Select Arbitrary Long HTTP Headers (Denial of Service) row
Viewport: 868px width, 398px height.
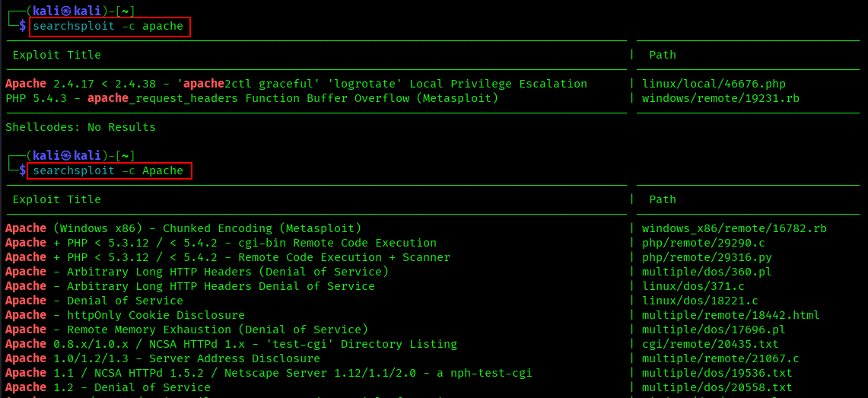click(197, 271)
